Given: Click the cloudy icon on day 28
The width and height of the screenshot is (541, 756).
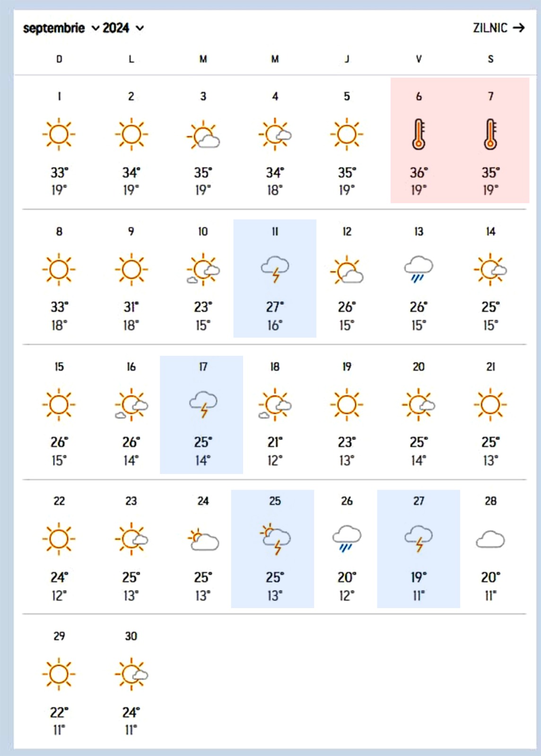Looking at the screenshot, I should pyautogui.click(x=490, y=539).
